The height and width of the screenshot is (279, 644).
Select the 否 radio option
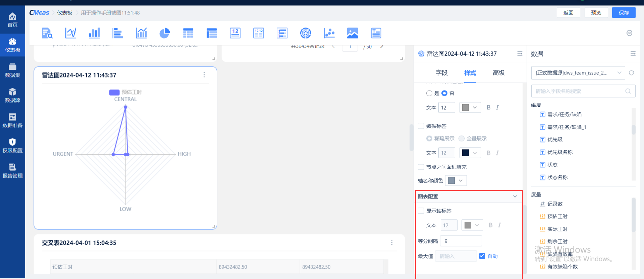pos(444,93)
